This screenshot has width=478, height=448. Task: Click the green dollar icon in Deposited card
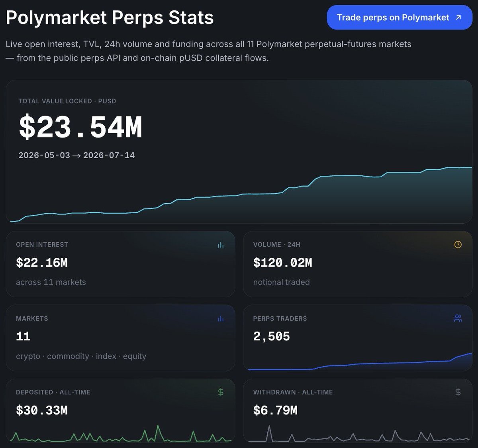click(221, 392)
